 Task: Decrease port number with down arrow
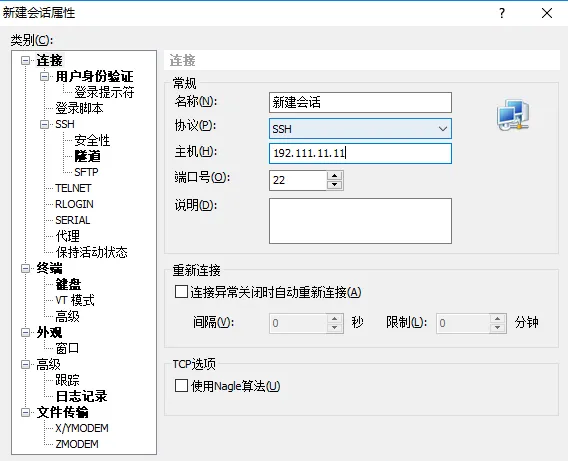334,185
